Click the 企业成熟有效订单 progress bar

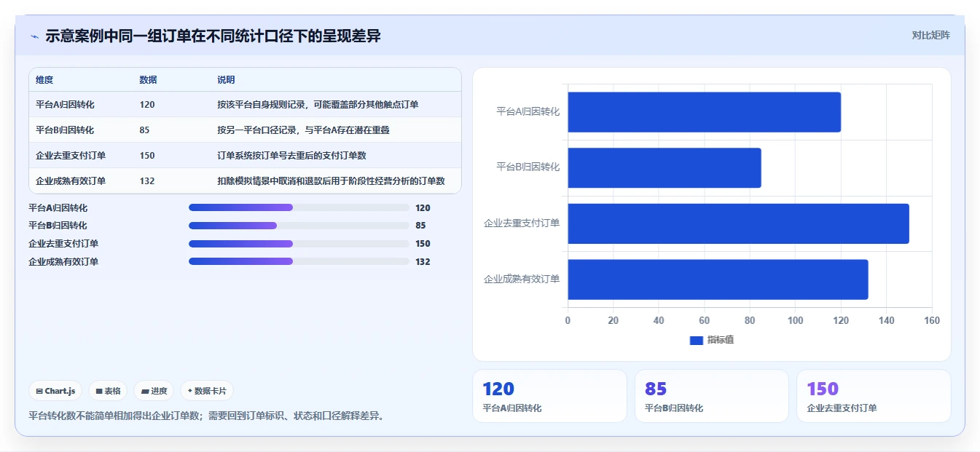point(299,261)
